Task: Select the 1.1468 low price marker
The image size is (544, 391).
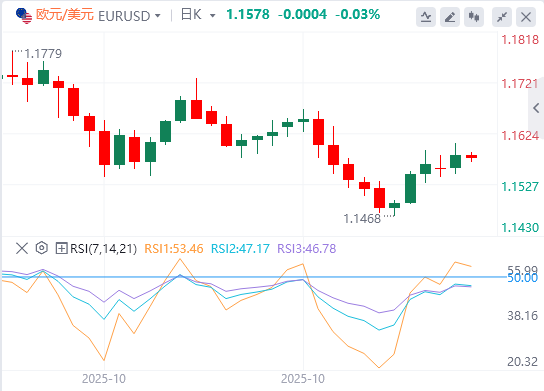Action: [x=362, y=219]
